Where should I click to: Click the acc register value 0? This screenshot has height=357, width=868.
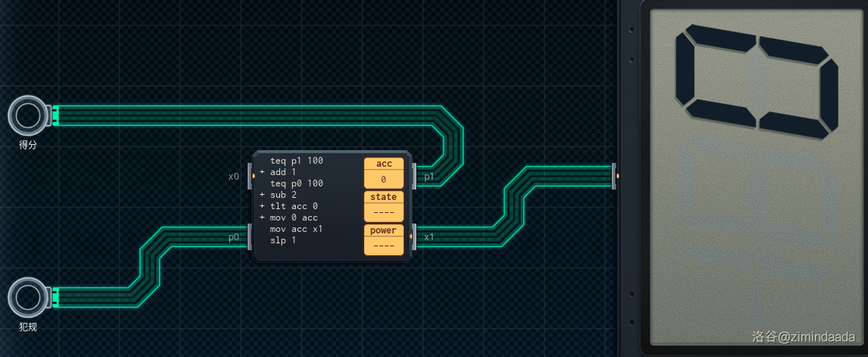pos(384,180)
